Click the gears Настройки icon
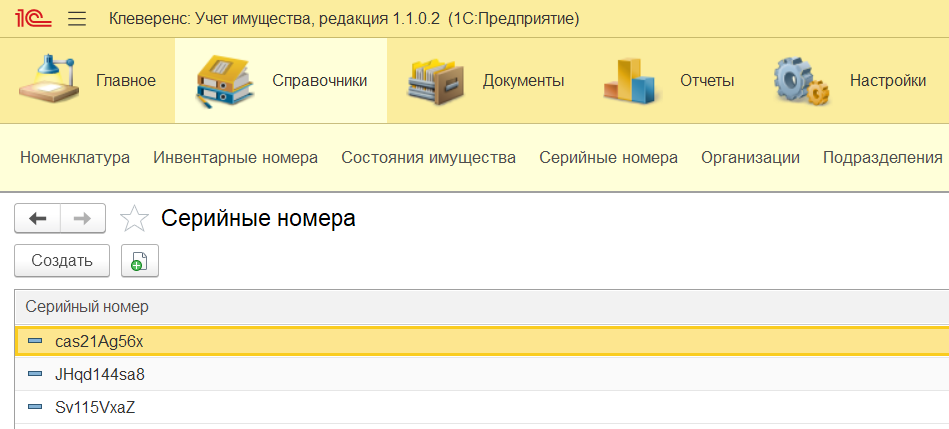 pos(801,81)
